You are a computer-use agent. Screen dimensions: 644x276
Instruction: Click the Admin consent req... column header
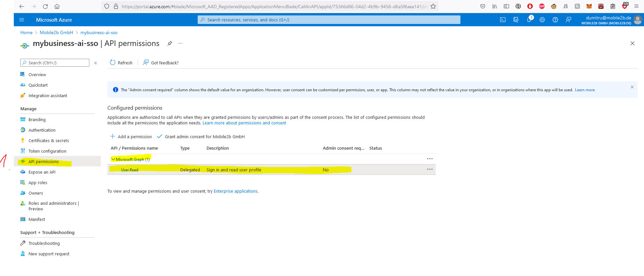pyautogui.click(x=344, y=148)
